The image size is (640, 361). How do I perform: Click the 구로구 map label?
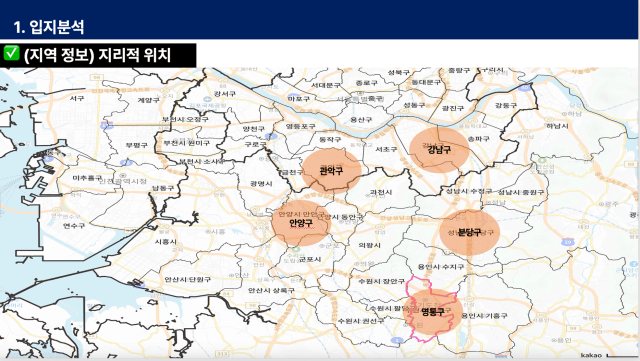tap(255, 144)
